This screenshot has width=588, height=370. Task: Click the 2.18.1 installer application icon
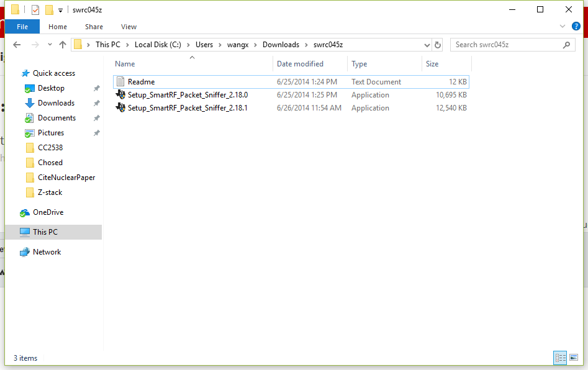[120, 107]
